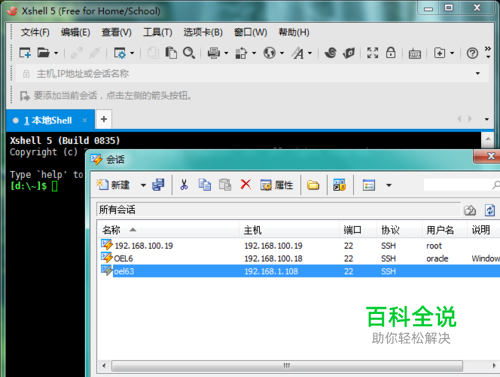Launch Xftp with the swirl icon
The width and height of the screenshot is (500, 377).
pos(330,53)
